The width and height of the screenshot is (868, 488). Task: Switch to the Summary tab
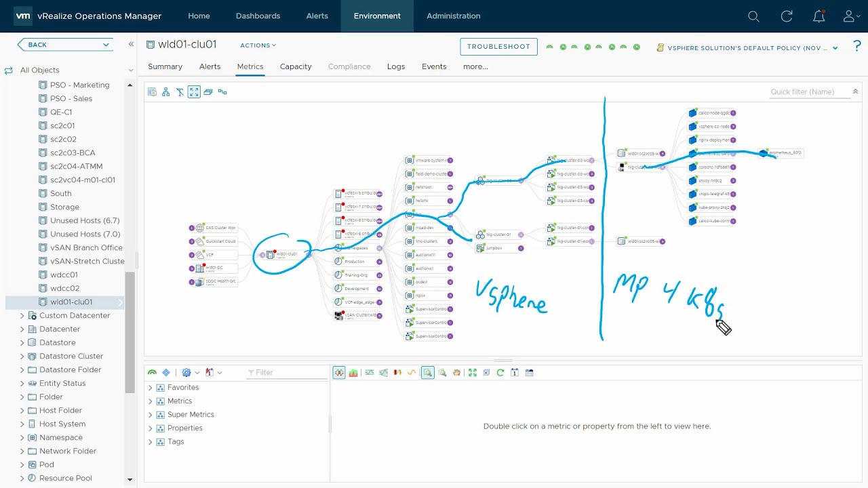click(x=165, y=66)
